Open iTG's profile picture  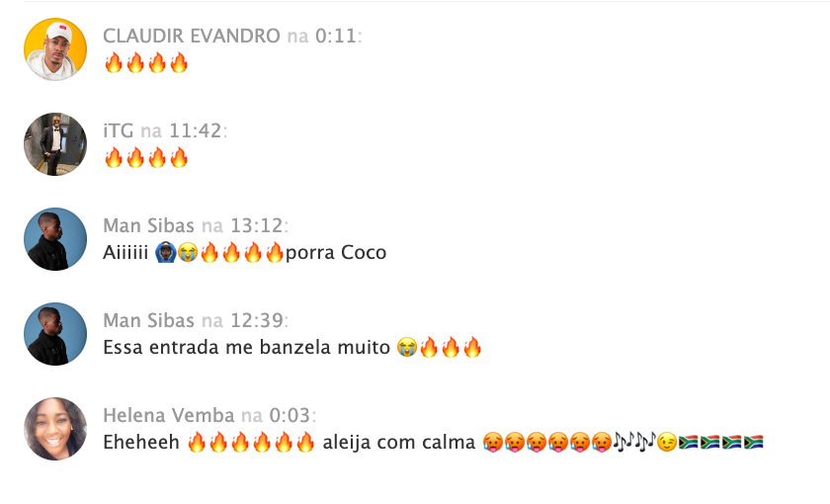55,144
